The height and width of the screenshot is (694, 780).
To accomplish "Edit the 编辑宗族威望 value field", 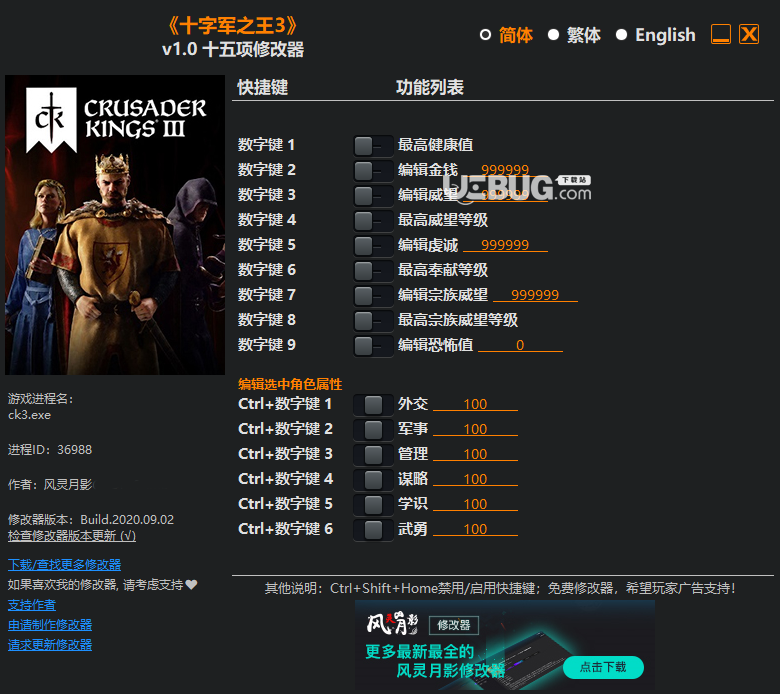I will 535,295.
